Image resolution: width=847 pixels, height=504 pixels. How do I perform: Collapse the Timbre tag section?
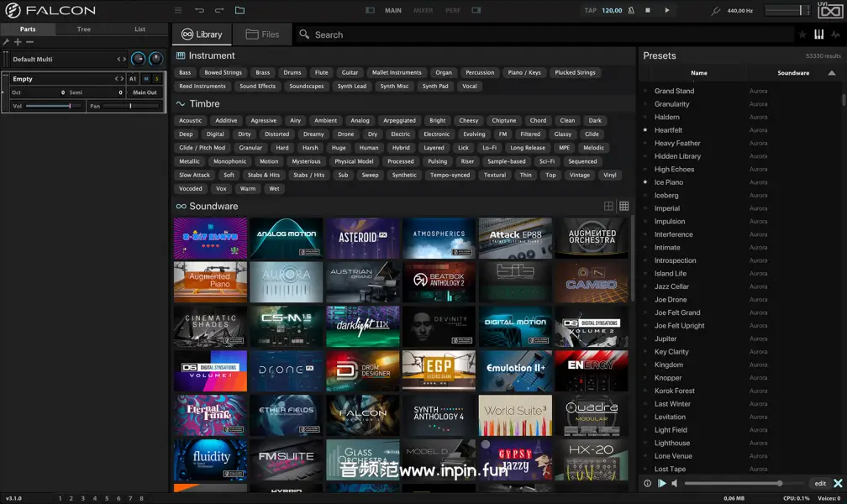click(181, 104)
